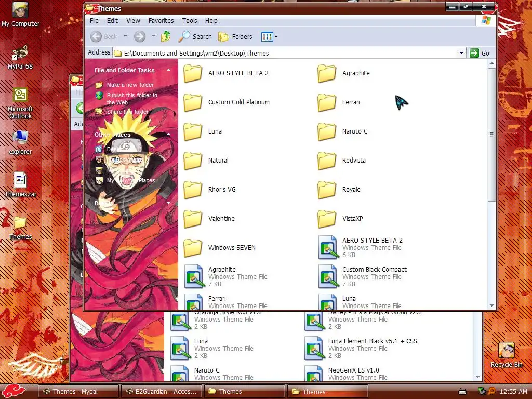Select Naruto C theme file in background window
This screenshot has height=399, width=532.
coord(212,374)
